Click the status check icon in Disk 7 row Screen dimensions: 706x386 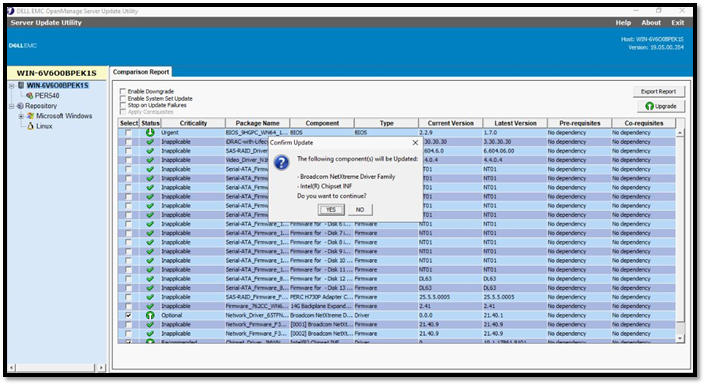150,233
